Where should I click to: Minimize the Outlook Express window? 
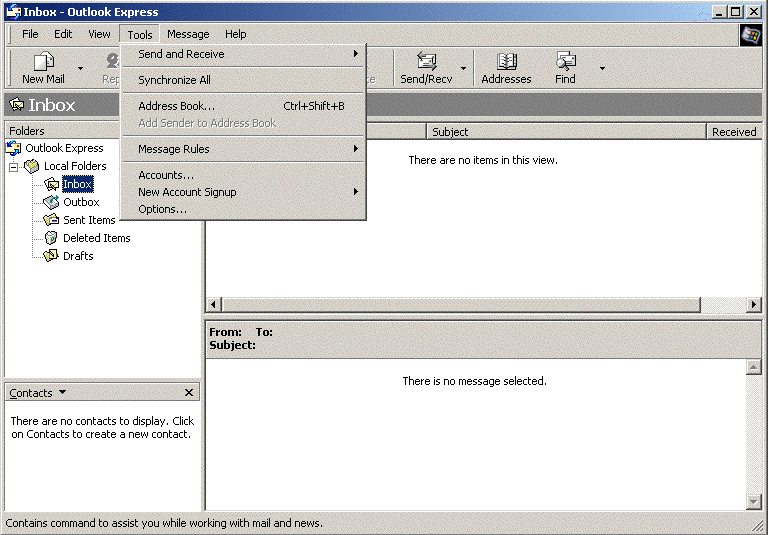(x=719, y=12)
